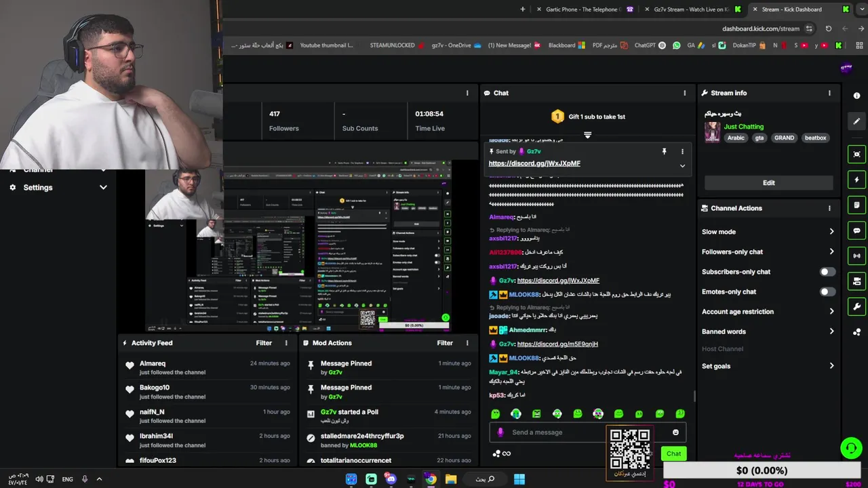
Task: Reload the page with browser refresh icon
Action: [x=828, y=28]
